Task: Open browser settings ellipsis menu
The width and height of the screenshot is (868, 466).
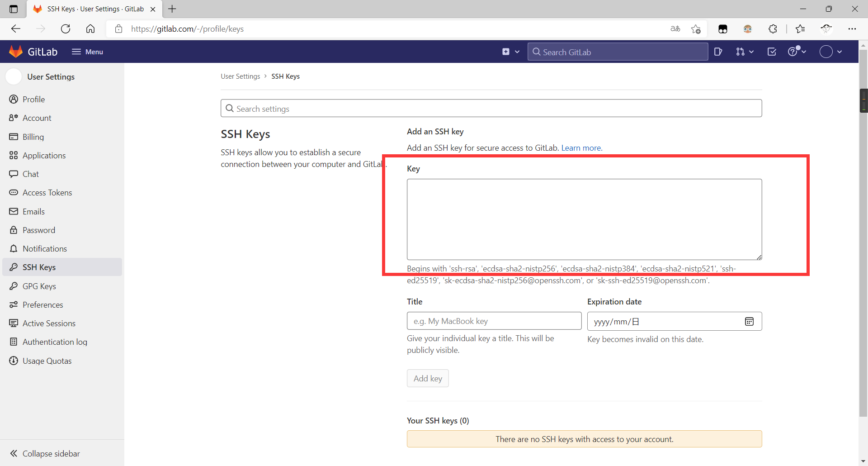Action: click(x=852, y=29)
